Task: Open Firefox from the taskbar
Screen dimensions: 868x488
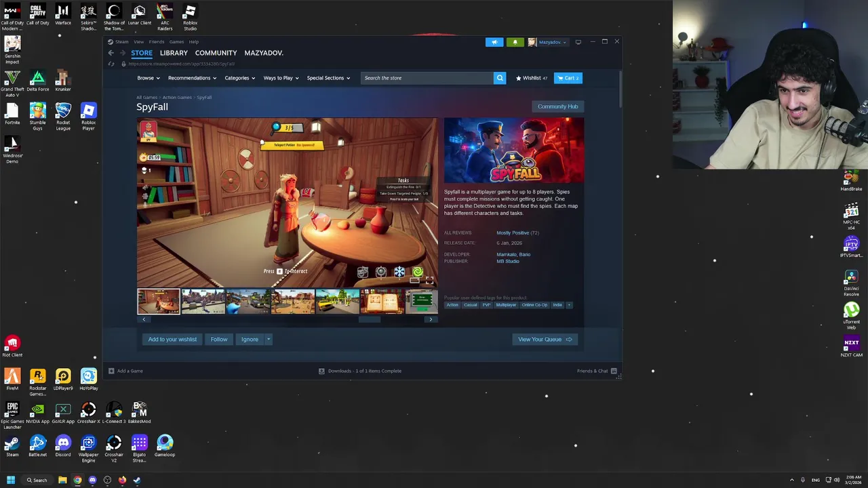Action: pos(122,480)
